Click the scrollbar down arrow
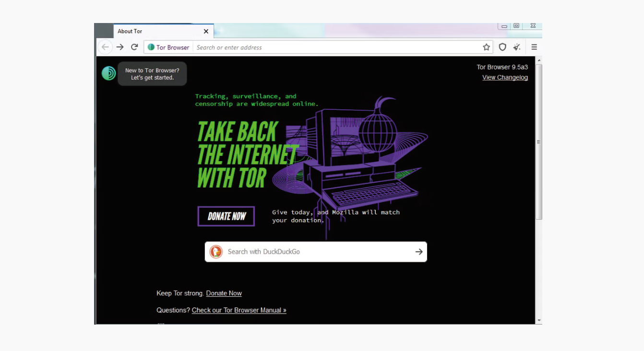Image resolution: width=644 pixels, height=351 pixels. click(x=539, y=320)
